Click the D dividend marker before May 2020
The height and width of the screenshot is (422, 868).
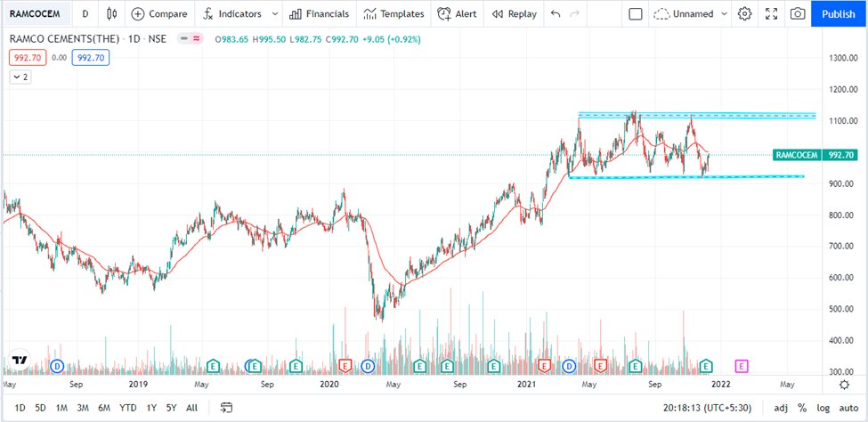pos(368,366)
